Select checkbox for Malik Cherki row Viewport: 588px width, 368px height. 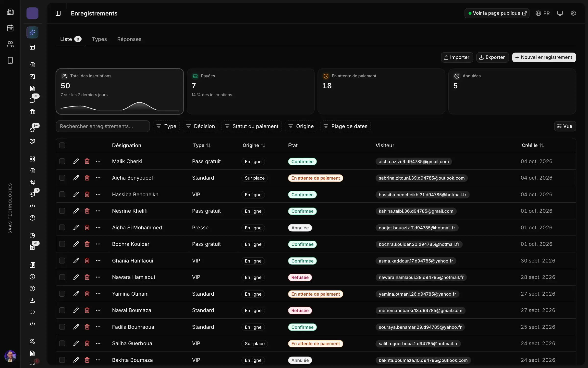(x=62, y=161)
